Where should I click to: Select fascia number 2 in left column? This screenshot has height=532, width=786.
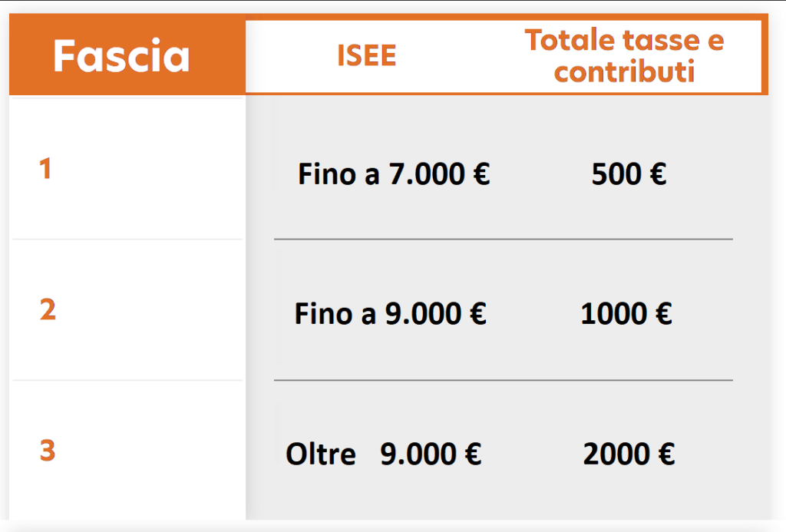pos(48,310)
